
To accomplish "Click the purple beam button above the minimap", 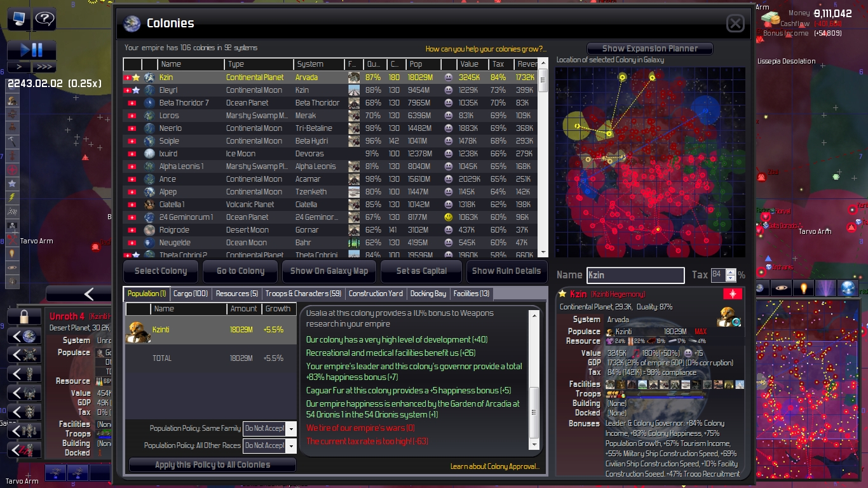I will coord(826,288).
